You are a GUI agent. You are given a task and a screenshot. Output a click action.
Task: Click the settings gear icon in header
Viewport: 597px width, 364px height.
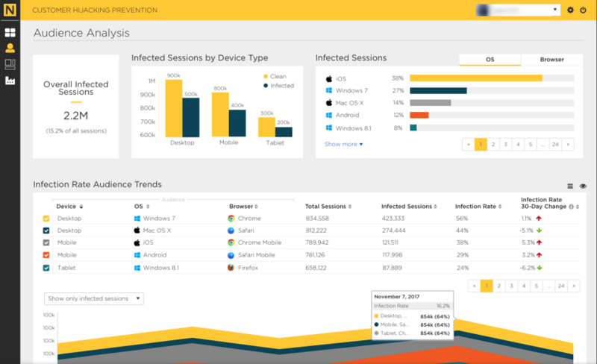pos(571,10)
